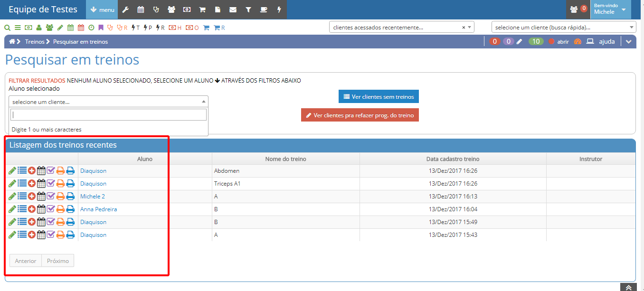The height and width of the screenshot is (291, 644).
Task: Click orange printer icon in Anna Pedreira row
Action: pos(60,209)
